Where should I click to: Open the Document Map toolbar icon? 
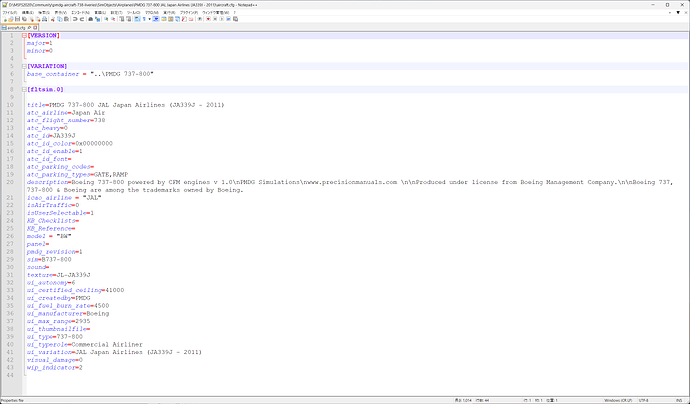point(170,19)
